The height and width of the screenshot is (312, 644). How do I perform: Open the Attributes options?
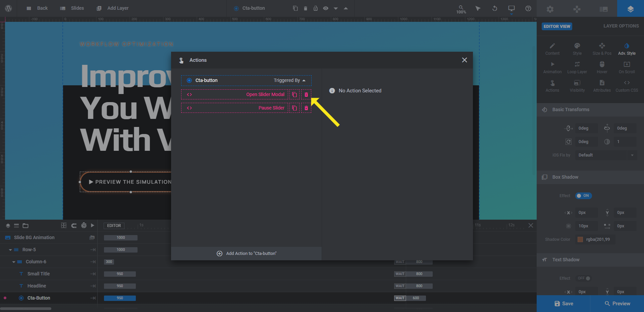[x=602, y=86]
